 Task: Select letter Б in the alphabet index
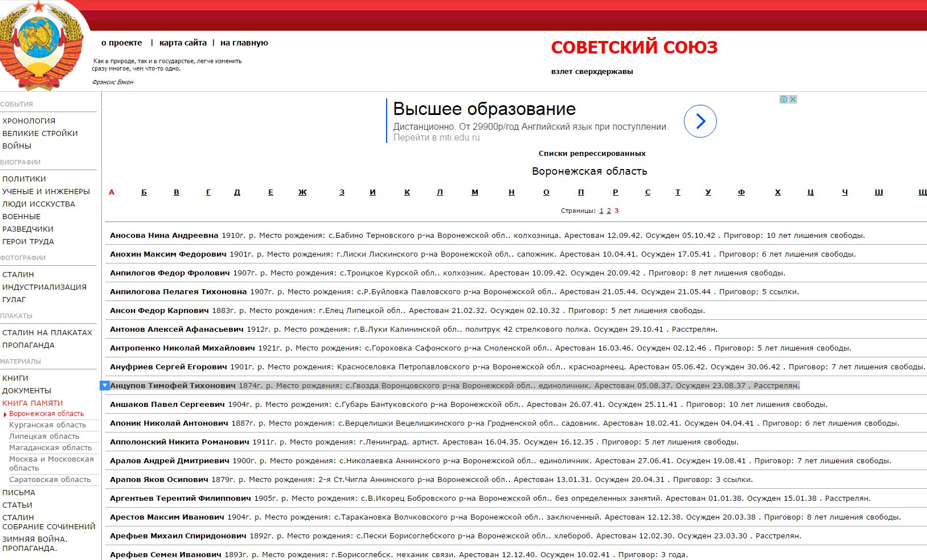[144, 192]
